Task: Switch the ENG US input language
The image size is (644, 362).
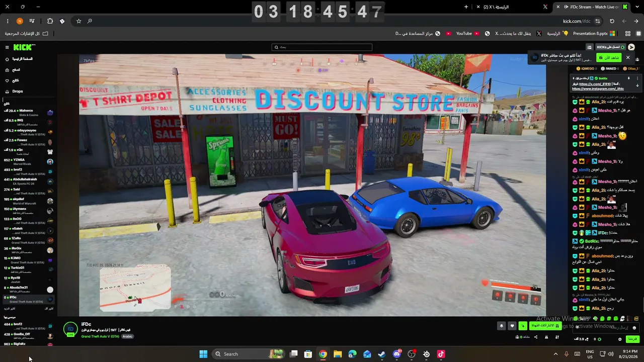Action: pos(590,354)
